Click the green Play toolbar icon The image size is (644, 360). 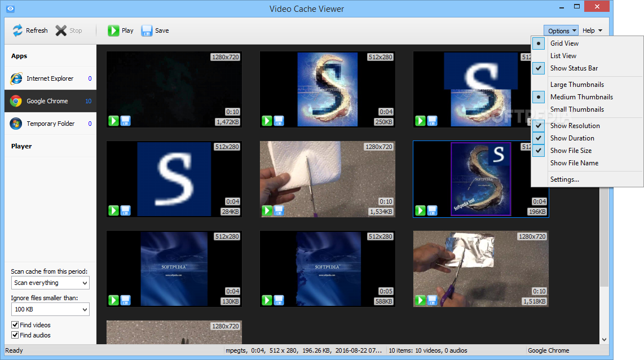[113, 30]
